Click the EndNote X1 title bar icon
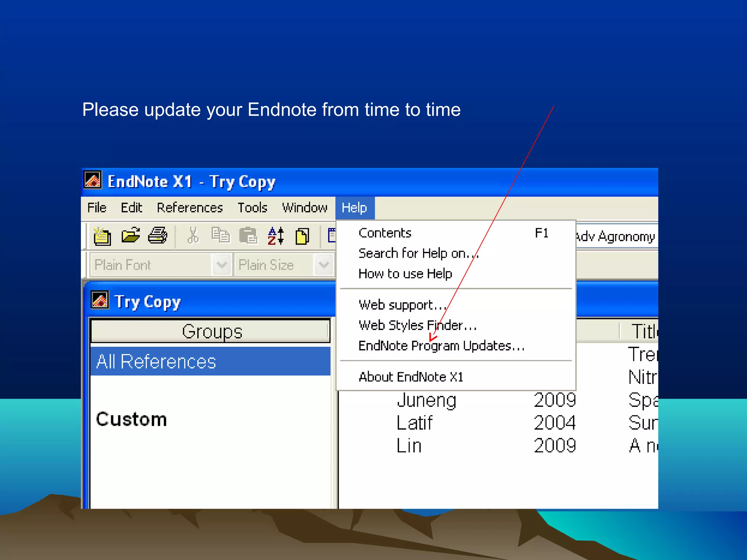 coord(93,180)
